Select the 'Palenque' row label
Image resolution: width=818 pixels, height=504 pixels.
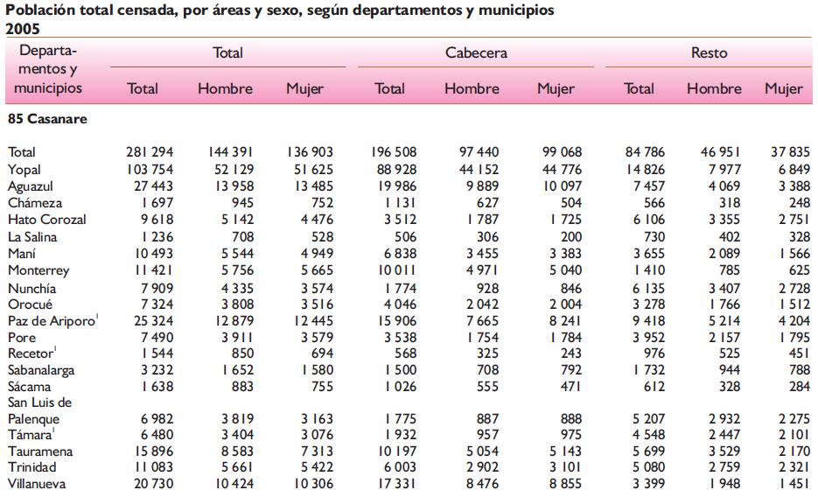(x=33, y=419)
